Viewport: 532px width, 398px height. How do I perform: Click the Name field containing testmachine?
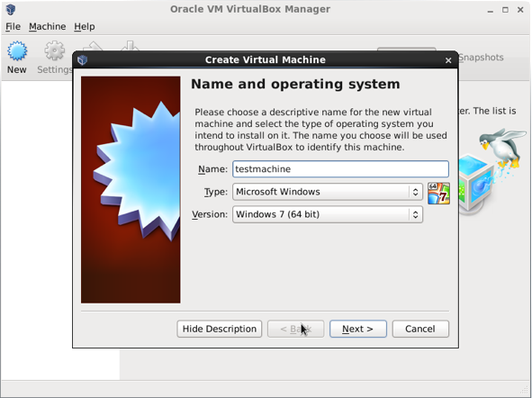click(340, 169)
